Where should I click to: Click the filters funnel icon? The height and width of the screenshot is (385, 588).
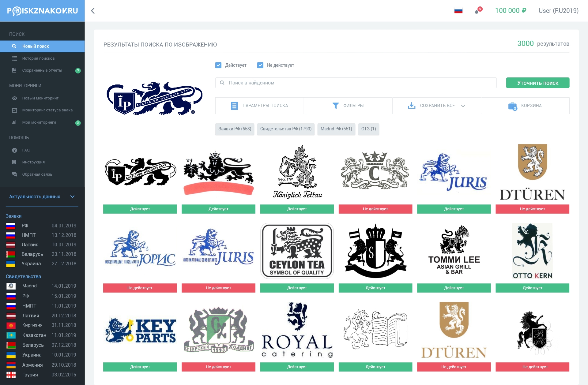click(335, 106)
